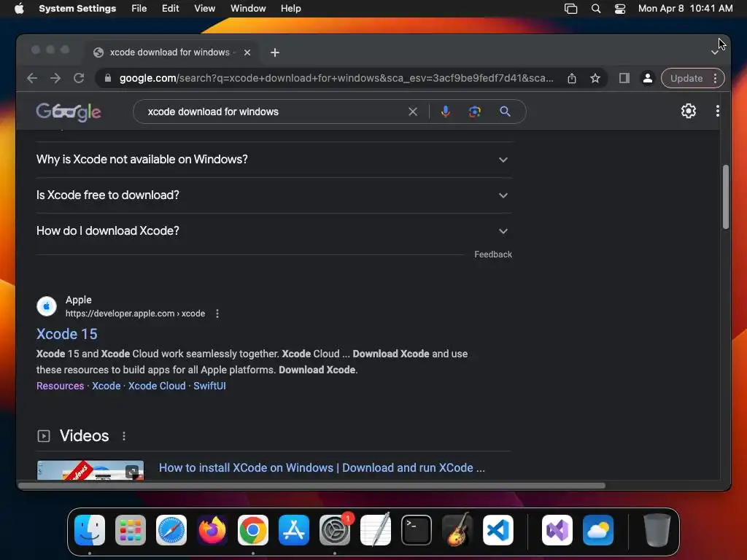Expand "How do I download Xcode?" question
Screen dimensions: 747x560
coord(274,231)
